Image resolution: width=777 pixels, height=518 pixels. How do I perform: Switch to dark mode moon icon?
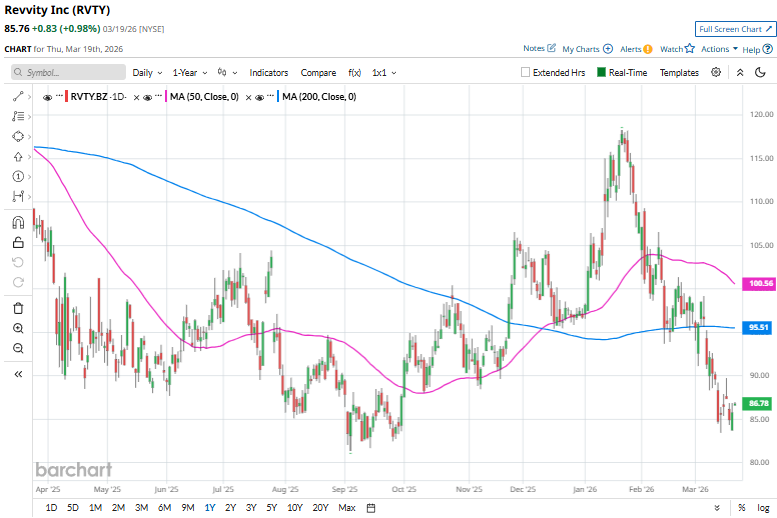coord(760,72)
